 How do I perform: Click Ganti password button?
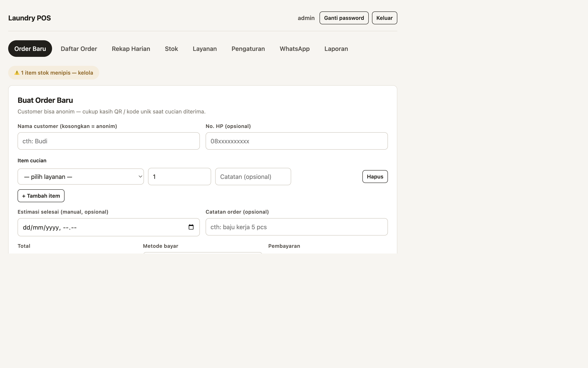click(344, 18)
